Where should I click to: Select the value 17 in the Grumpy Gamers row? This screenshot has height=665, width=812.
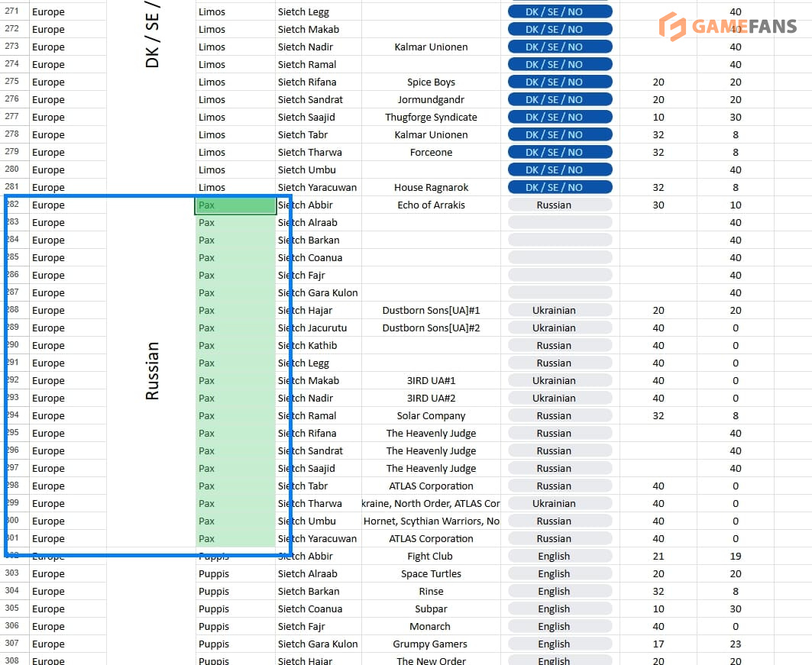[658, 644]
